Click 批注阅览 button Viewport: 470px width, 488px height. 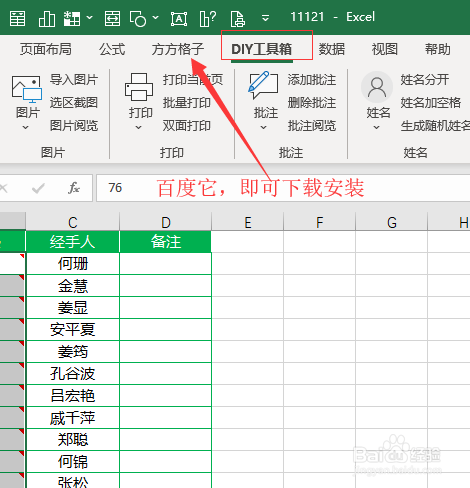click(312, 126)
